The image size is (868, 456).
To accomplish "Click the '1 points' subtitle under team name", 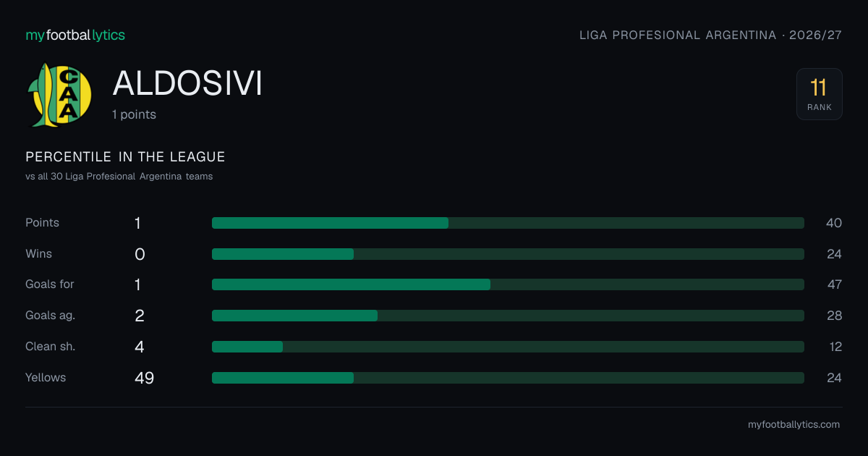I will click(x=134, y=114).
